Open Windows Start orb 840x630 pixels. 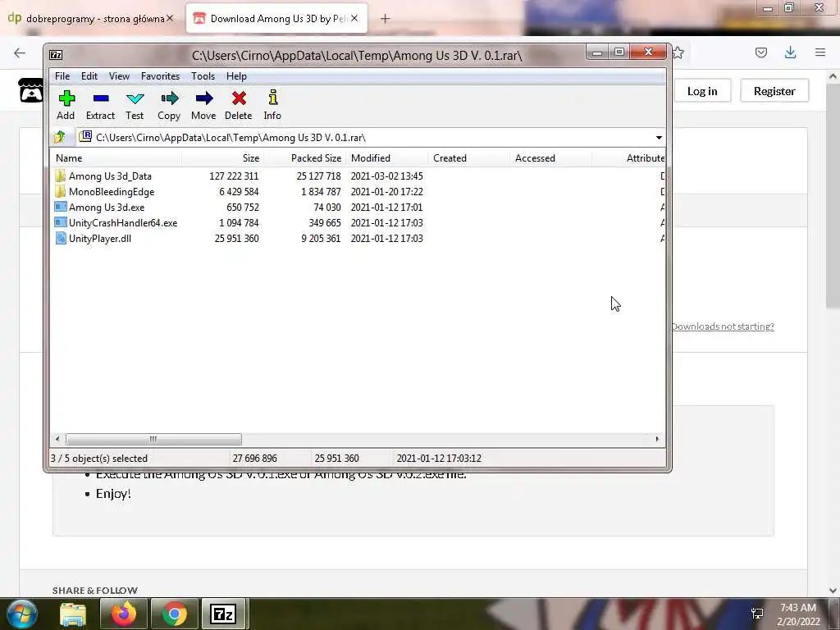tap(21, 614)
